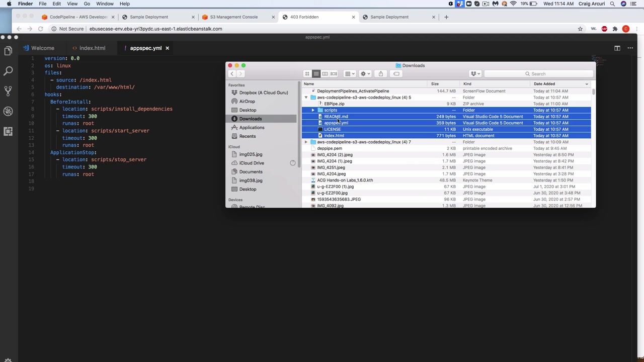Expand the aws-codepipeline (4) 7 folder
The width and height of the screenshot is (644, 362).
(x=306, y=142)
